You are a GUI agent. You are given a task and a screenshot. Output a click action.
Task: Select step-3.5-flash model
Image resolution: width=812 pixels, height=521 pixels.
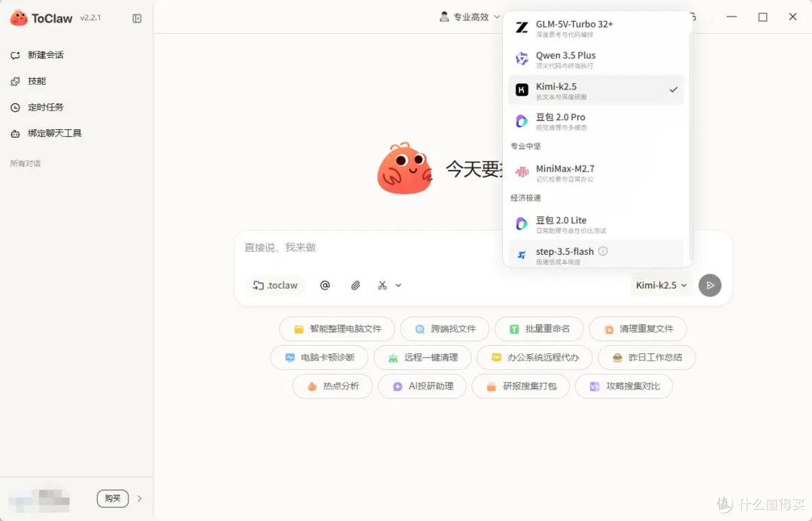click(x=596, y=254)
